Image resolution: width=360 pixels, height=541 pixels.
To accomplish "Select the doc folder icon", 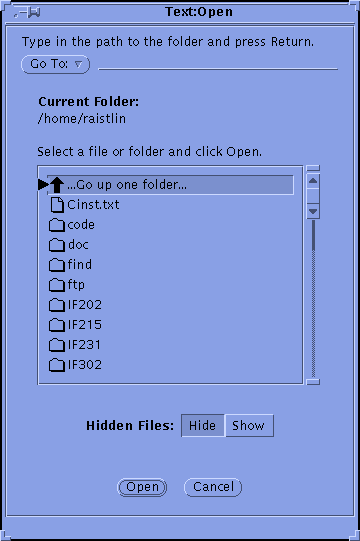I will tap(57, 245).
